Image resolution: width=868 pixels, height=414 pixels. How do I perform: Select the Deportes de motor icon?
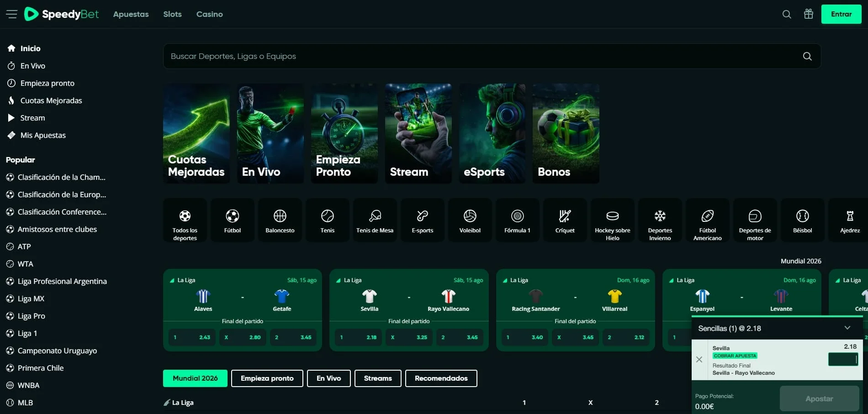click(755, 220)
